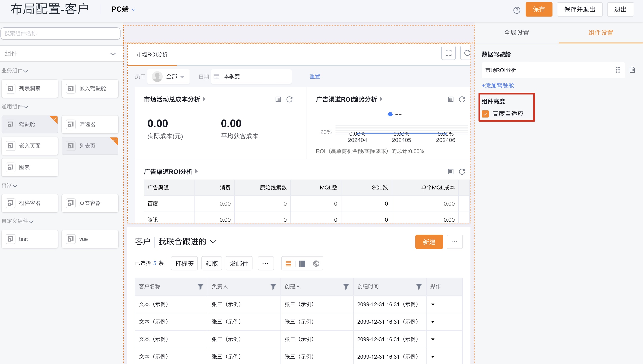Click the drag handle next to 市场ROI分析

coord(618,70)
